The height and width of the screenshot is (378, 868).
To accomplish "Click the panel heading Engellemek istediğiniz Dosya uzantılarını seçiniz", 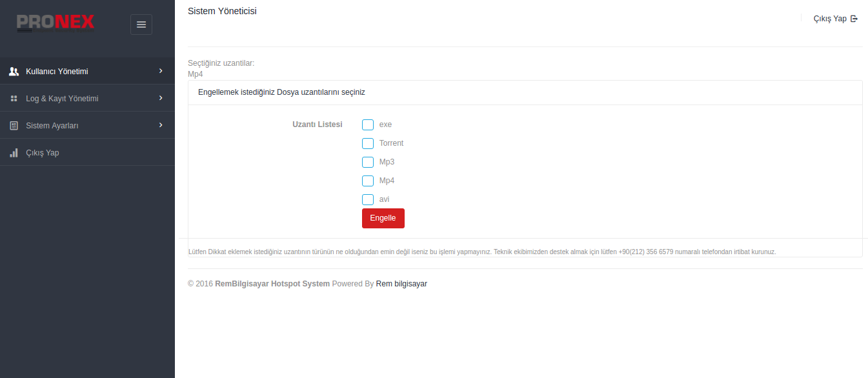I will pos(281,92).
